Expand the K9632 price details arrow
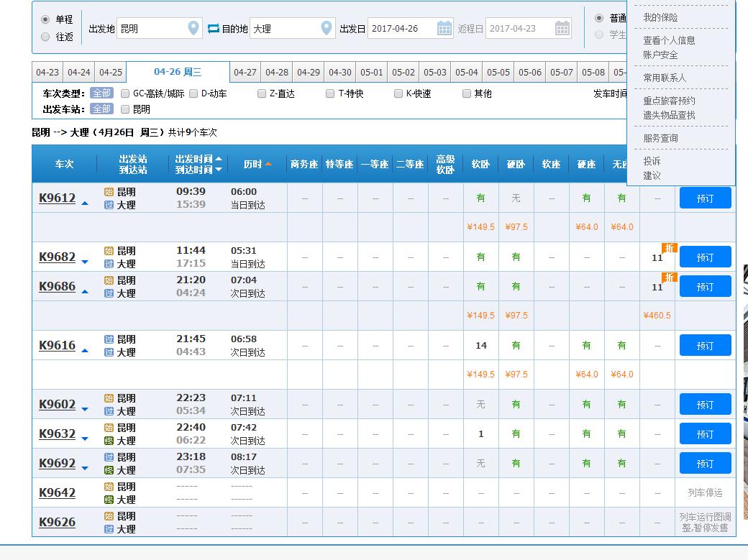Viewport: 748px width, 560px height. point(85,439)
